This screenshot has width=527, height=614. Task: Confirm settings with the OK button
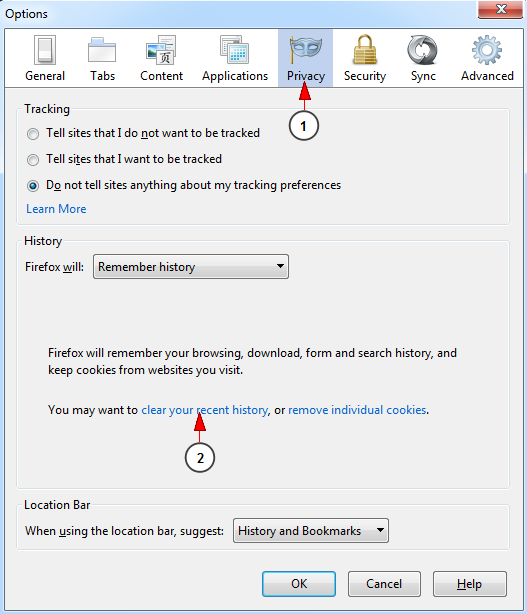299,584
